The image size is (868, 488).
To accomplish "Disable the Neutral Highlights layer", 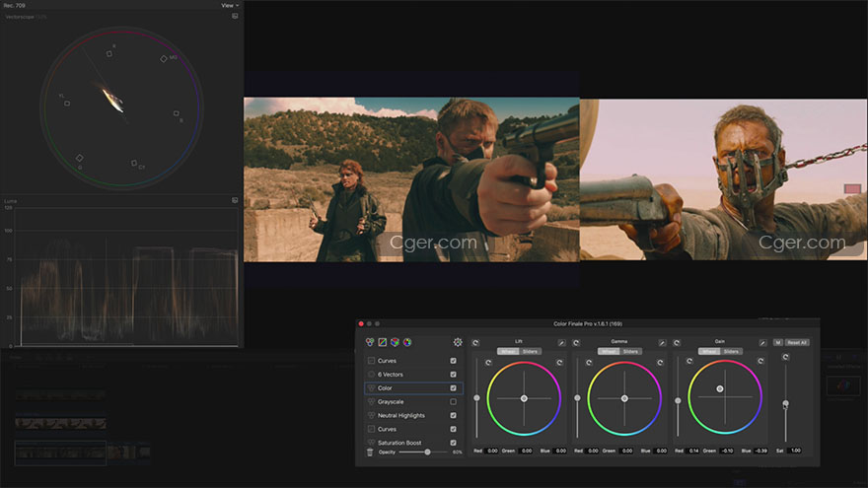I will 454,415.
